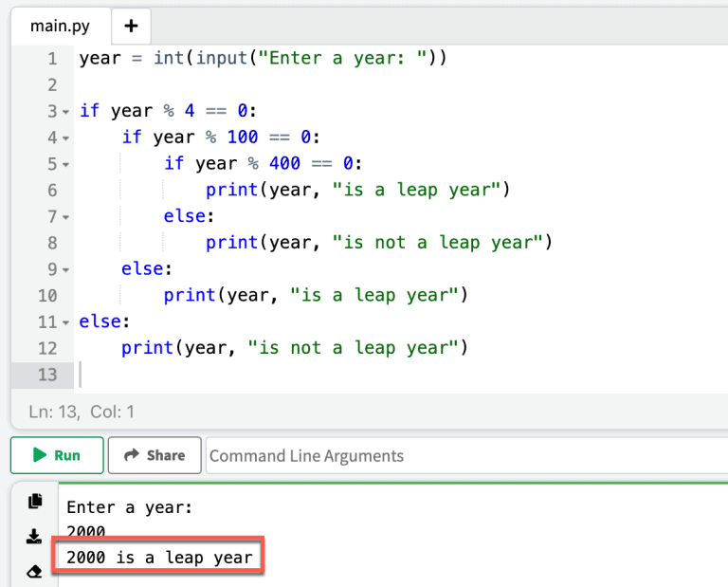
Task: Click "is not a leap year" on line 8
Action: (x=438, y=243)
